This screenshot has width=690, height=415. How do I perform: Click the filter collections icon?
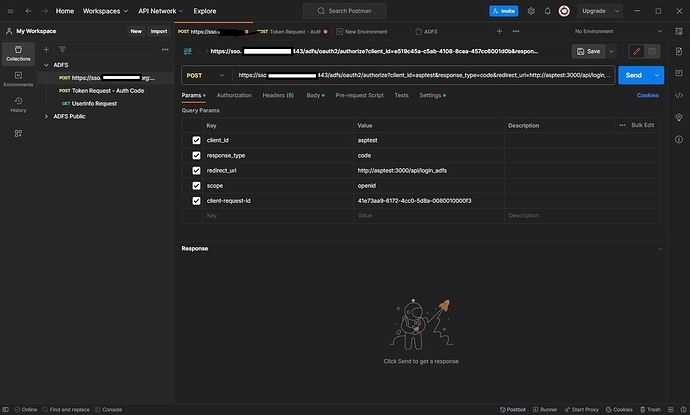click(x=62, y=50)
